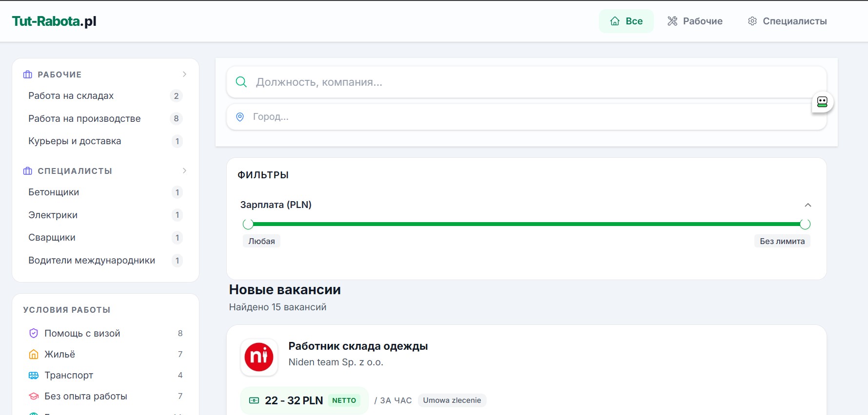The height and width of the screenshot is (415, 868).
Task: Open the Электрики category
Action: (105, 215)
